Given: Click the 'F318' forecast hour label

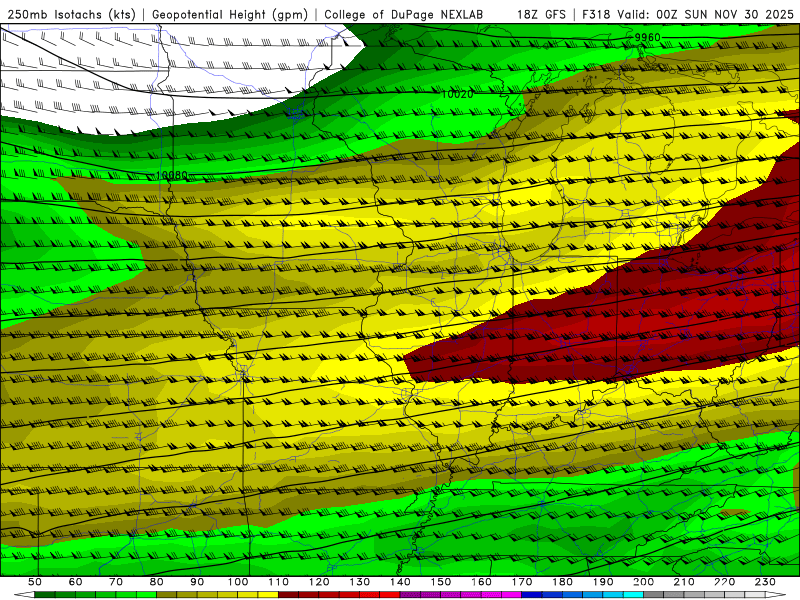Looking at the screenshot, I should [x=596, y=15].
